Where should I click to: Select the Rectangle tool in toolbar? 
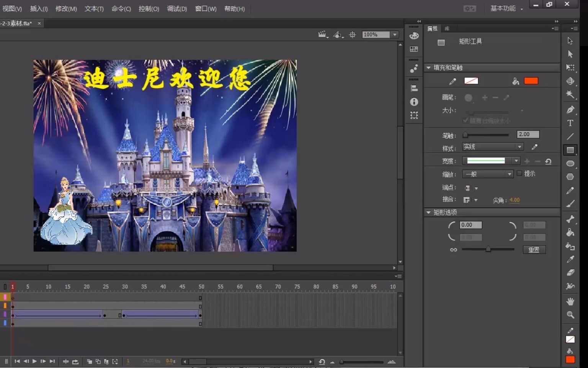point(570,150)
